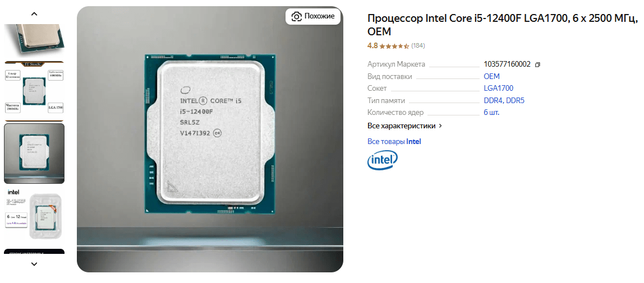Open the Похожие similar products button
644x283 pixels.
313,16
